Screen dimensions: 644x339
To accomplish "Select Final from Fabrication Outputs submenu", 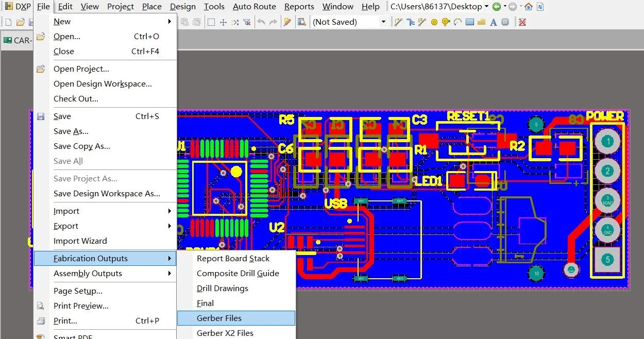I will click(x=236, y=303).
